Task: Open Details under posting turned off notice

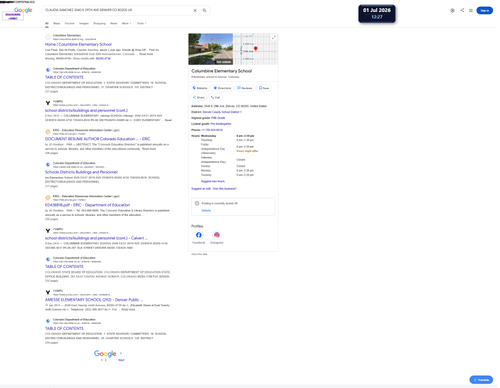Action: point(206,211)
